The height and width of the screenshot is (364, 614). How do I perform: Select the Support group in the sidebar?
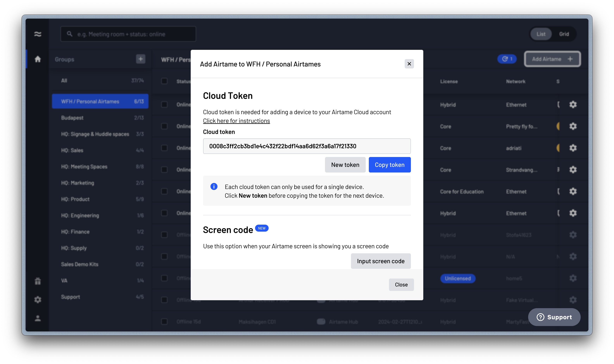(x=100, y=297)
